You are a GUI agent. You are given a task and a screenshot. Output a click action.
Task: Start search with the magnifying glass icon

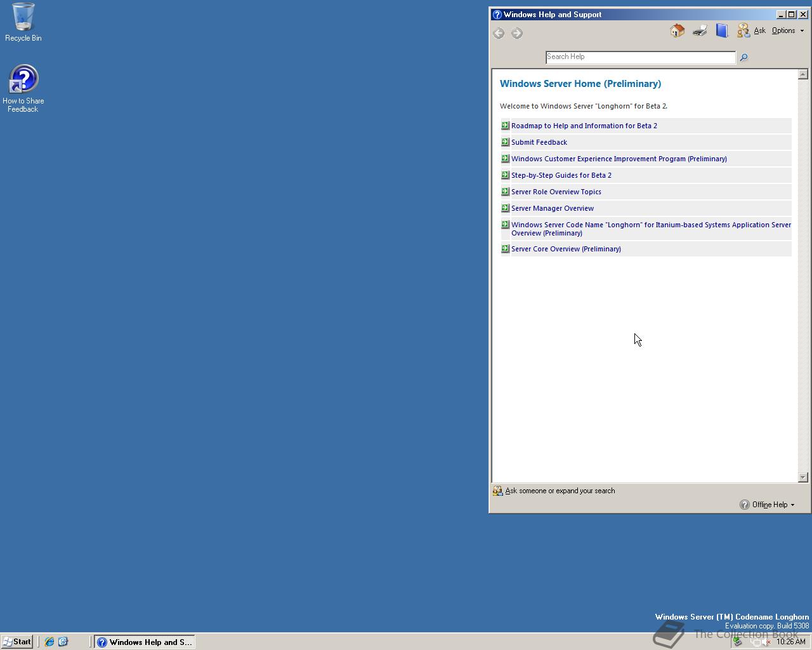point(743,58)
